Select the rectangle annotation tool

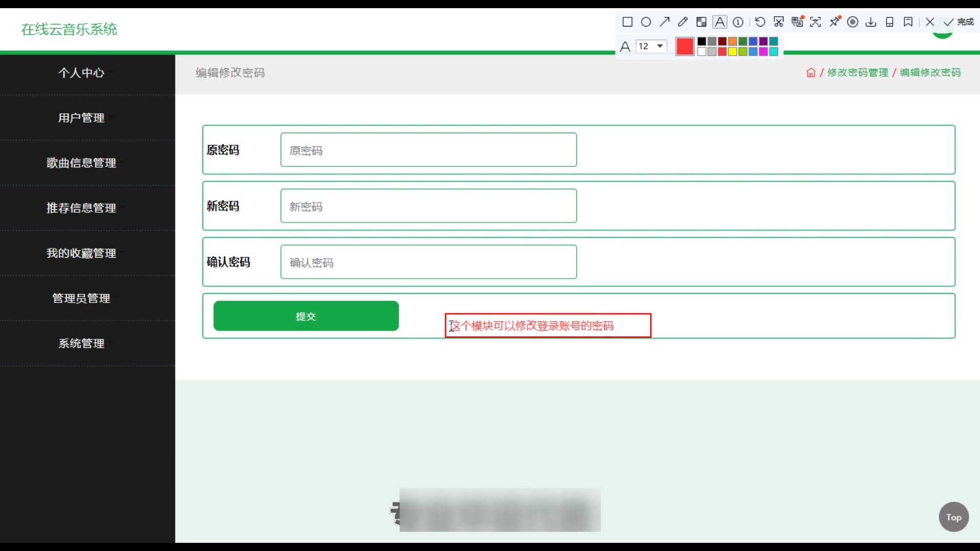click(x=627, y=22)
